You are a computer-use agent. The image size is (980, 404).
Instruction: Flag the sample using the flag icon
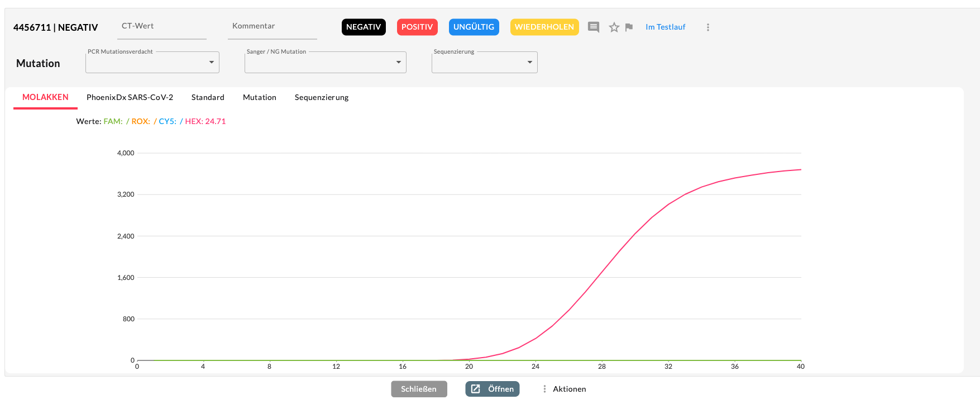tap(629, 27)
